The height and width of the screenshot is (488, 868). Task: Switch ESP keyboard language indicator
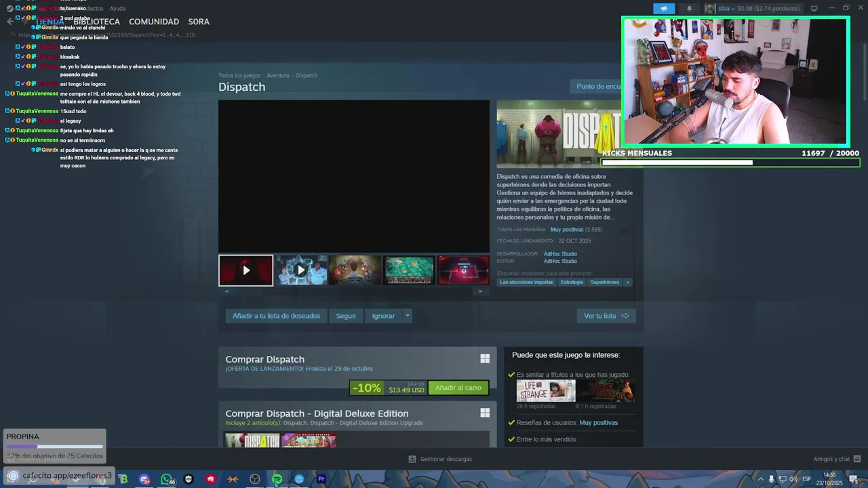pyautogui.click(x=806, y=479)
